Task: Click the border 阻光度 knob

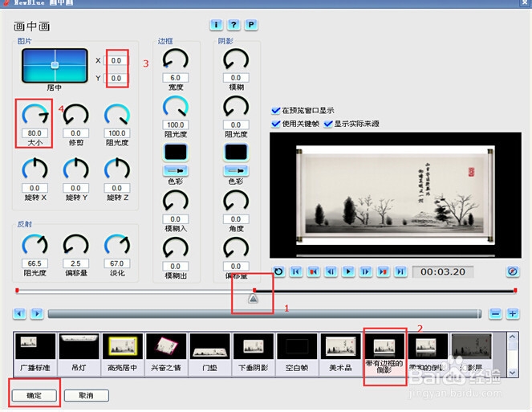Action: (176, 107)
